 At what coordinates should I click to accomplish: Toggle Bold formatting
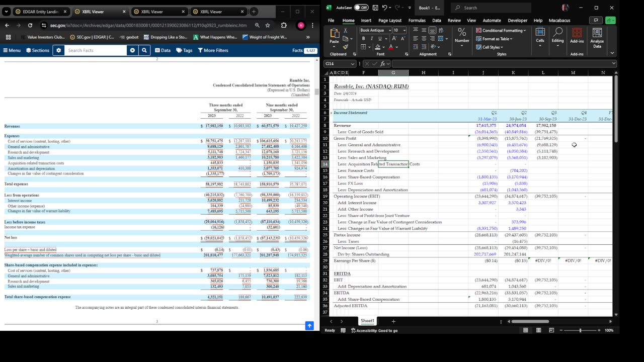click(x=364, y=39)
